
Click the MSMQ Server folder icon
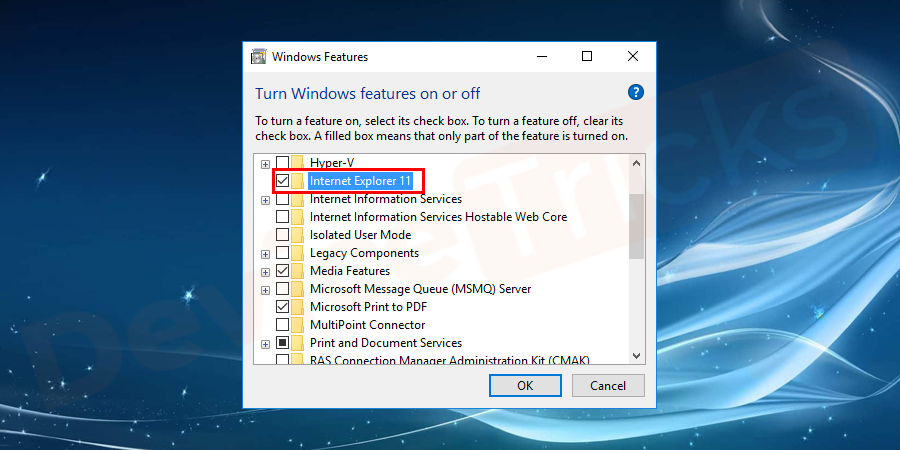[297, 289]
